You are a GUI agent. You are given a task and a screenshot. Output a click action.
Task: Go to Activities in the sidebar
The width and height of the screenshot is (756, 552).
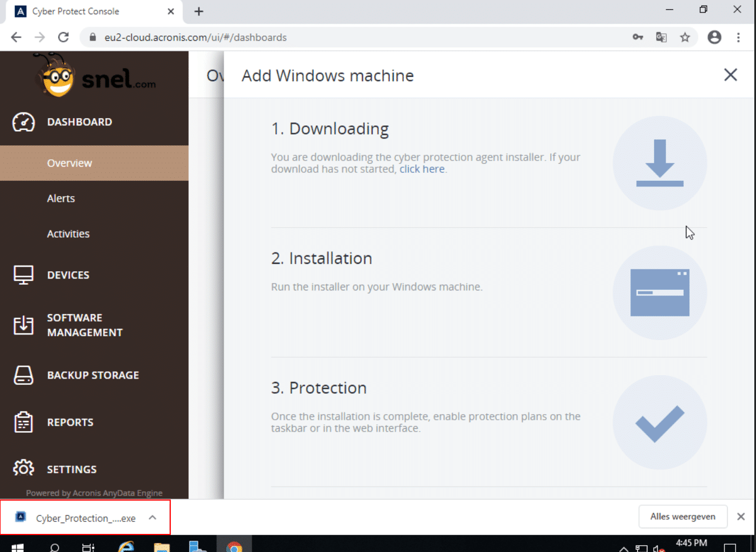[68, 234]
